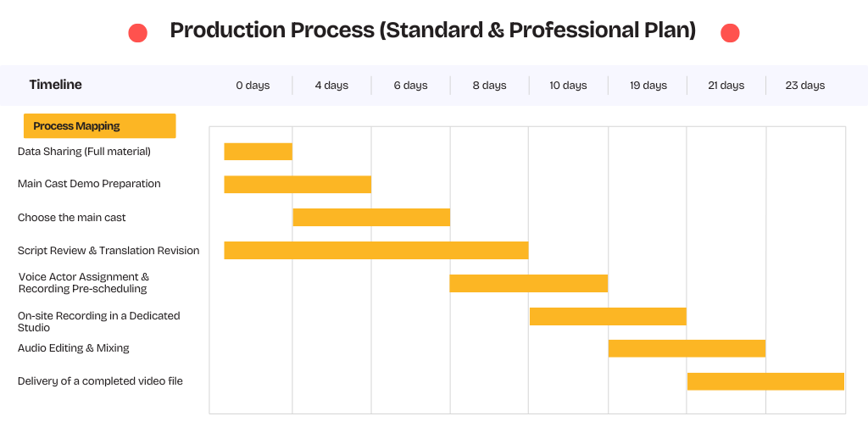Click the Production Process chart title
Viewport: 868px width, 444px height.
433,31
